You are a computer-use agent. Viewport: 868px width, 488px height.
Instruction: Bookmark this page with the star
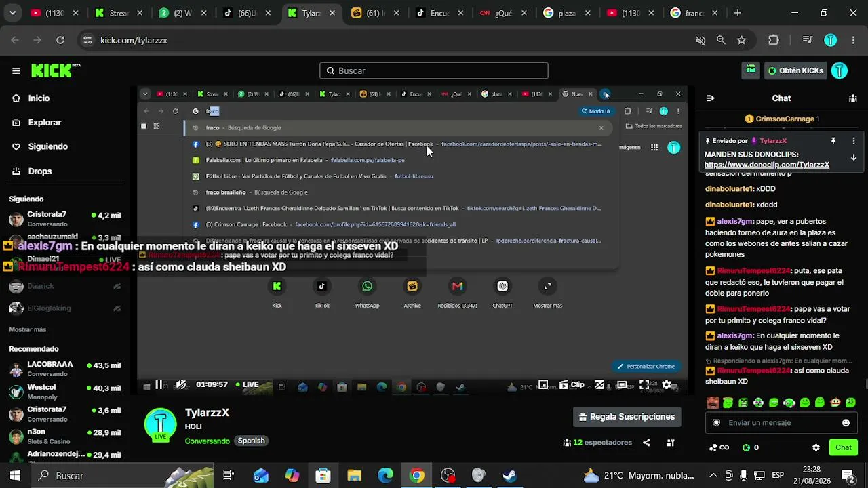[x=741, y=40]
